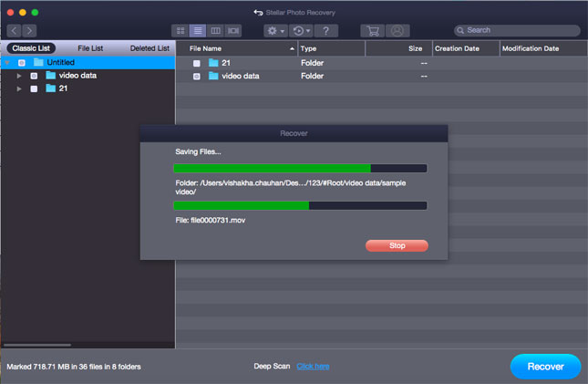Open the user account icon
The image size is (588, 384).
click(x=397, y=31)
